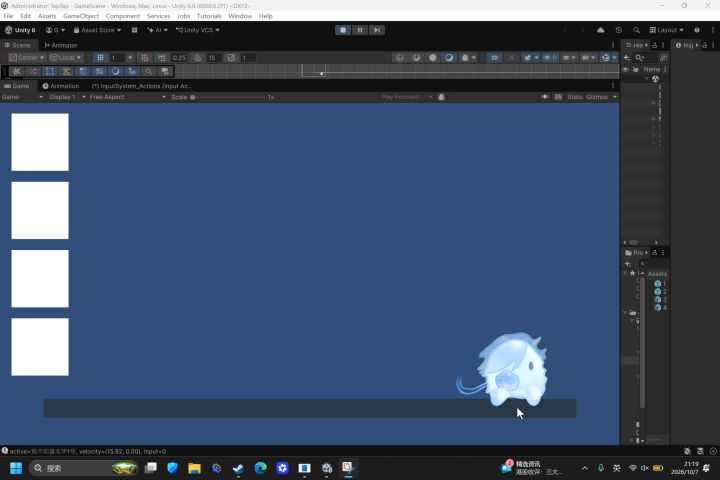Click the Unity 6 logo in the toolbar
The height and width of the screenshot is (480, 720).
click(20, 30)
